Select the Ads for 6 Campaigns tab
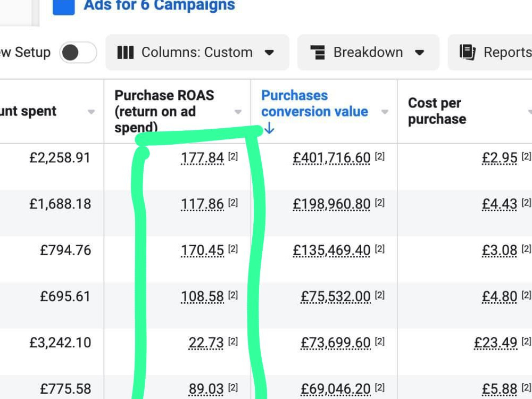Viewport: 532px width, 399px height. coord(159,5)
